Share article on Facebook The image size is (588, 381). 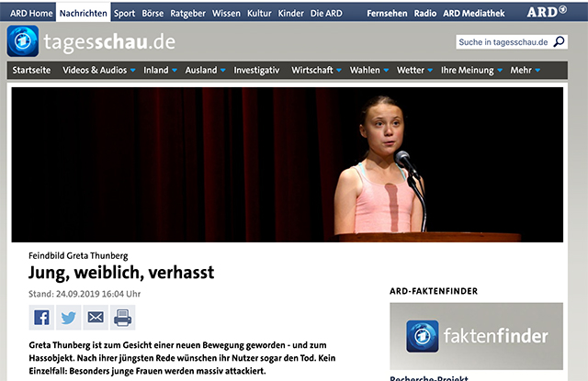click(41, 318)
